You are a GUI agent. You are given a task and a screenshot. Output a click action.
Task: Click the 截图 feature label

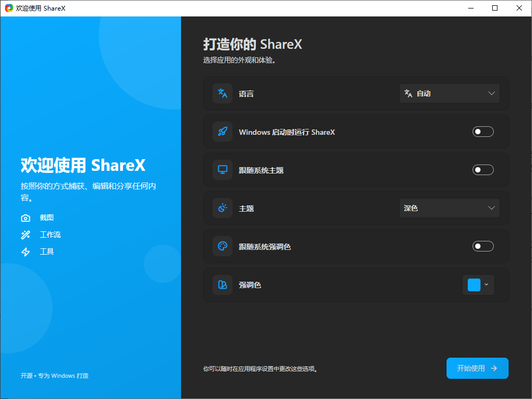coord(47,218)
